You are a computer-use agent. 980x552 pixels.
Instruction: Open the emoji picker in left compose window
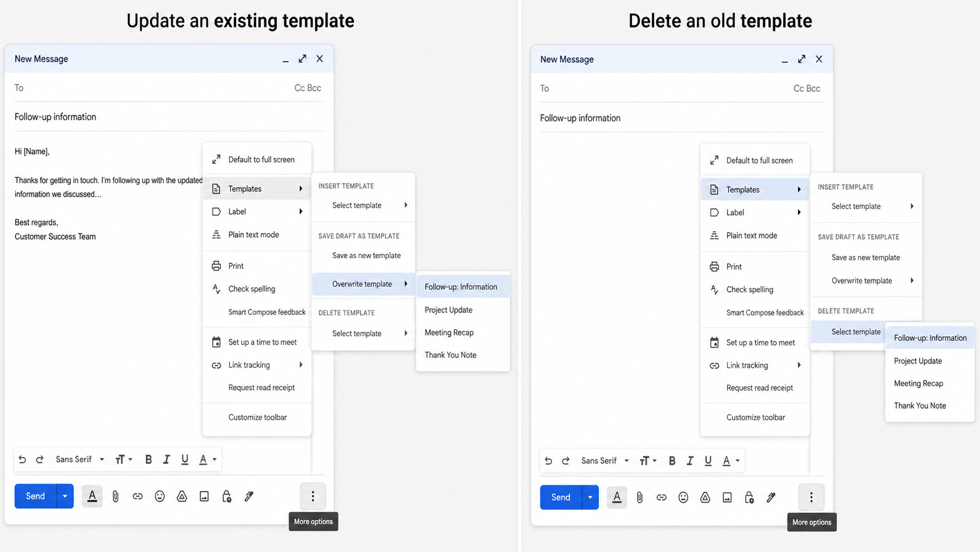(159, 496)
